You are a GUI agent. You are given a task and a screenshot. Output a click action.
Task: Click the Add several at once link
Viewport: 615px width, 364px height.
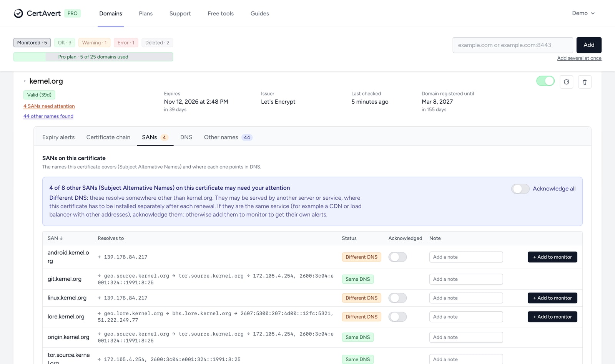(x=579, y=58)
